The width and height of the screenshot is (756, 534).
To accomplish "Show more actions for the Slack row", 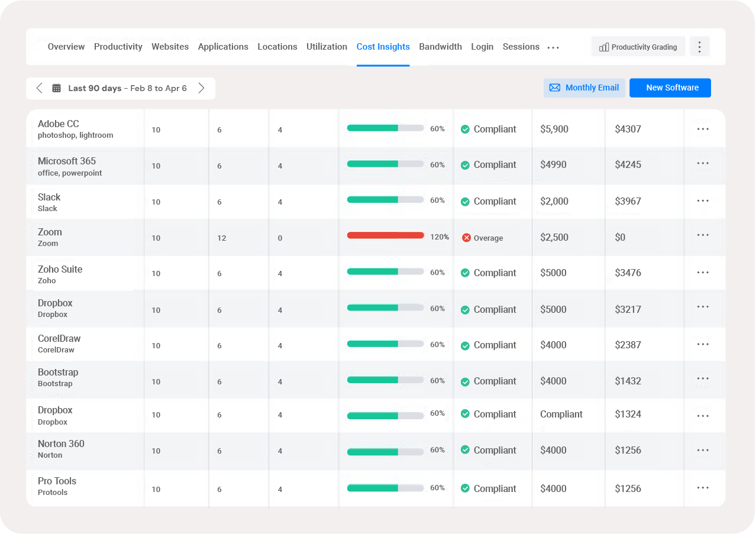I will pyautogui.click(x=703, y=200).
